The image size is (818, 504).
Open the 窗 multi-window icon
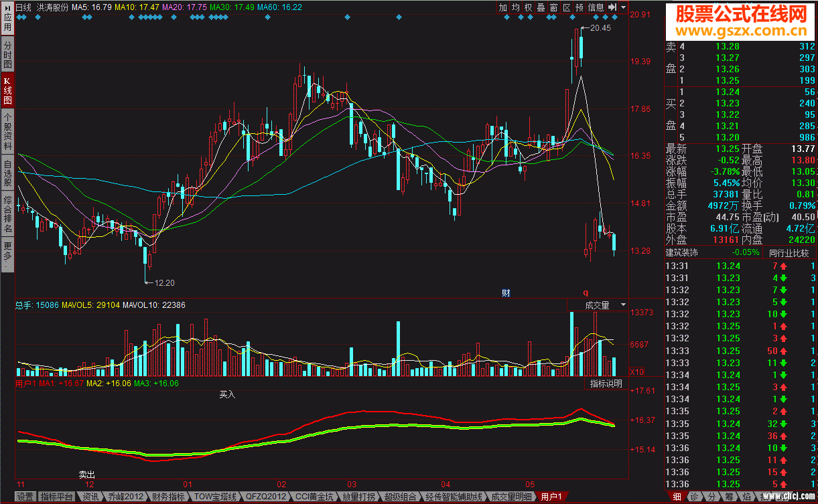553,7
